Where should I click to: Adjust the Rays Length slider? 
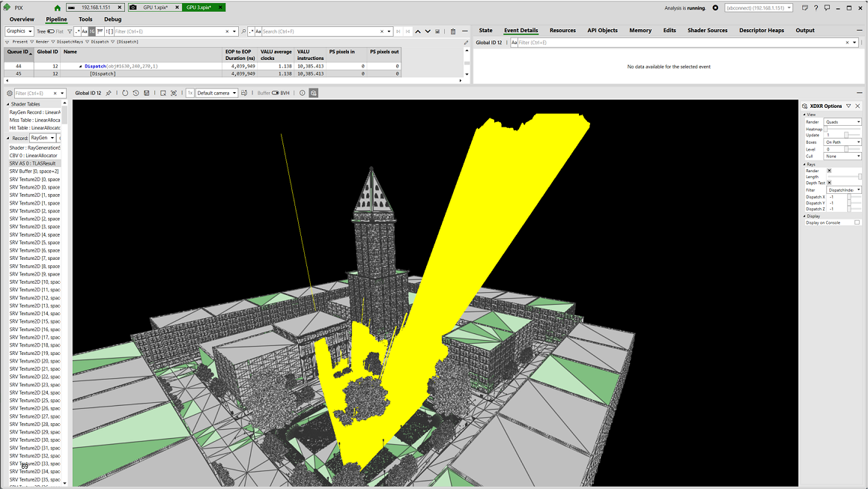pos(844,177)
